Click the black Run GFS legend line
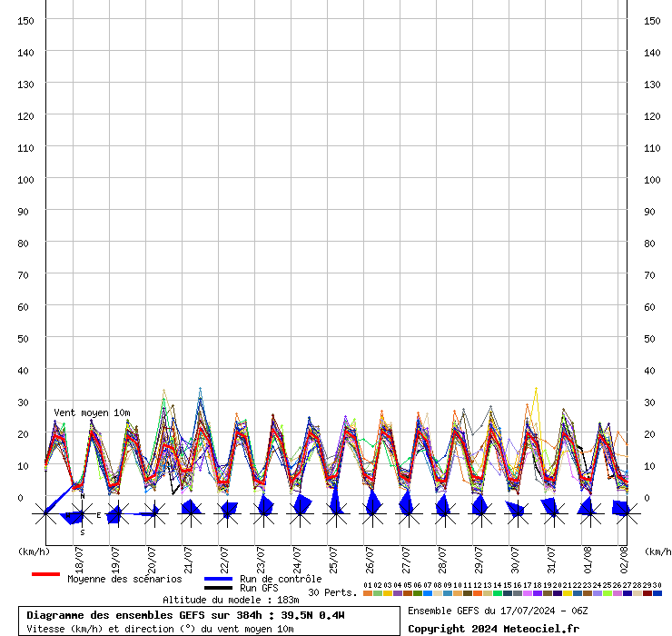Viewport: 672px width, 636px height. pos(218,588)
